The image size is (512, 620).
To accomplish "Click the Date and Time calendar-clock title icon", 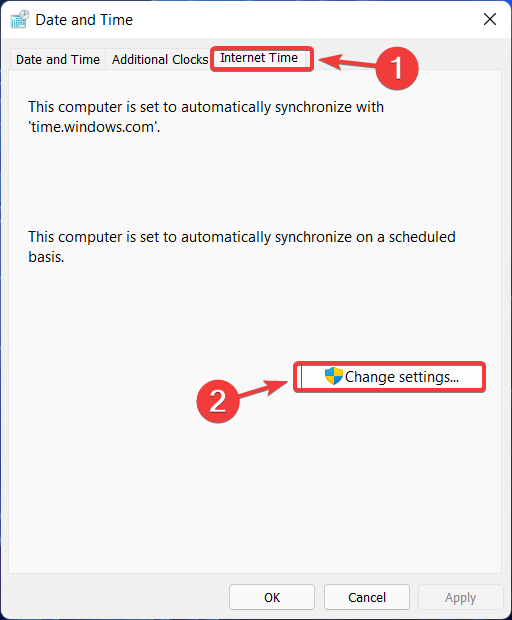I will [20, 19].
